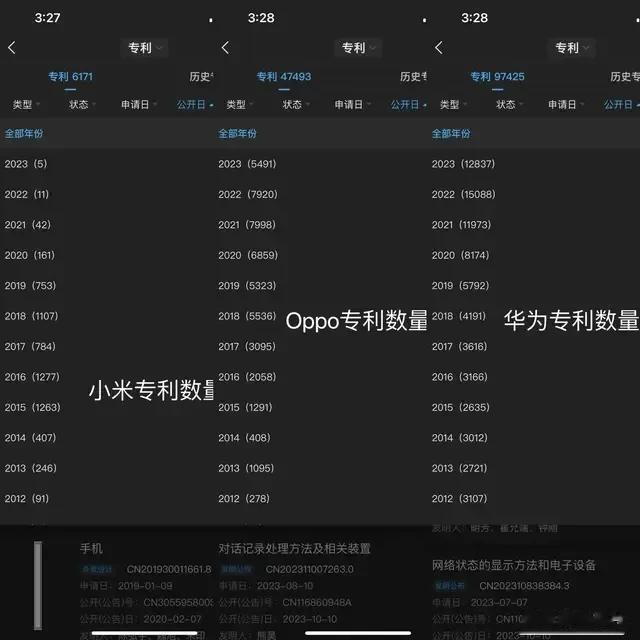640x640 pixels.
Task: Pick year option 2017 (3095)
Action: click(247, 346)
